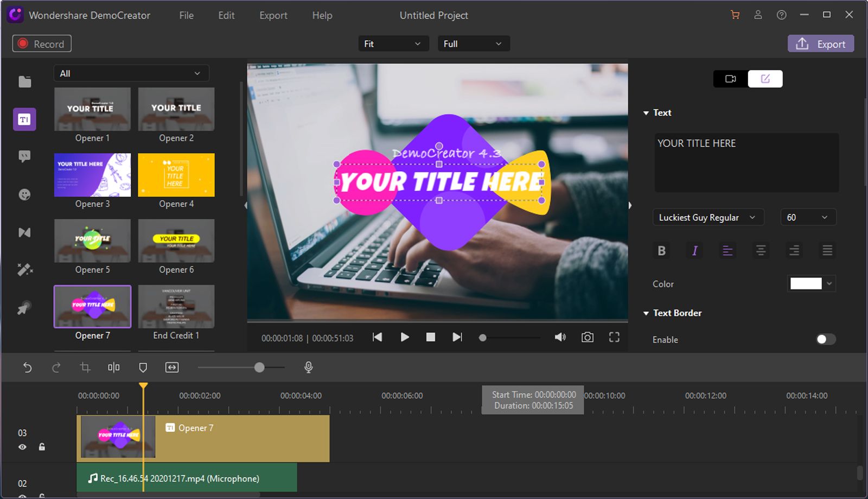Image resolution: width=868 pixels, height=499 pixels.
Task: Open the Export menu
Action: pos(273,15)
